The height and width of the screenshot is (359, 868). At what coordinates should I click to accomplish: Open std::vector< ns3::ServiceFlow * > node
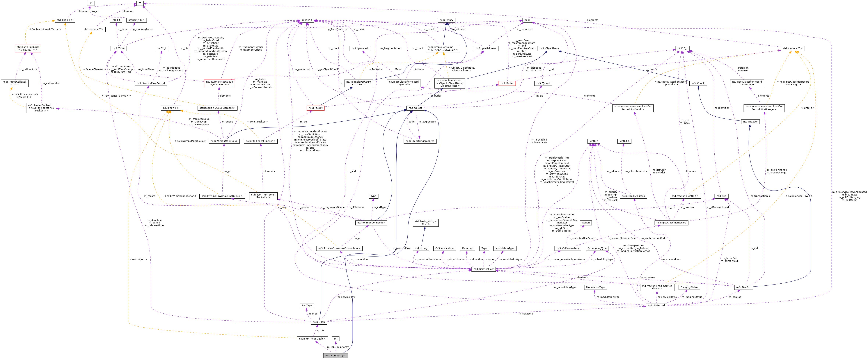657,287
